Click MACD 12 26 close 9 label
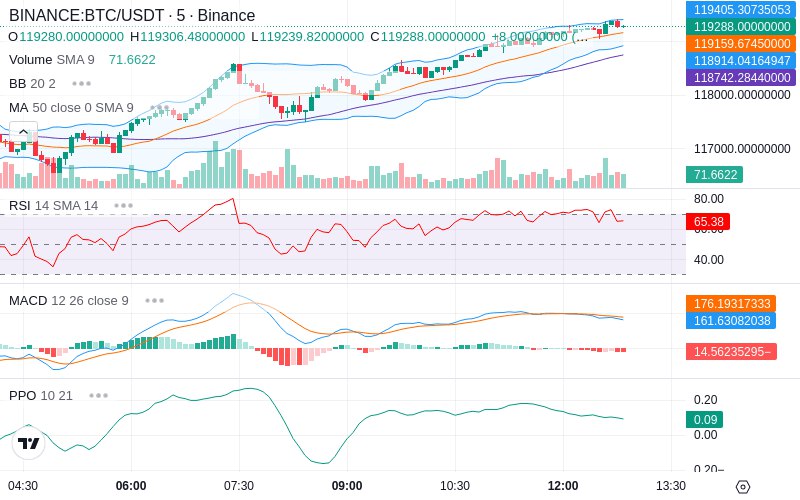800x500 pixels. tap(69, 301)
